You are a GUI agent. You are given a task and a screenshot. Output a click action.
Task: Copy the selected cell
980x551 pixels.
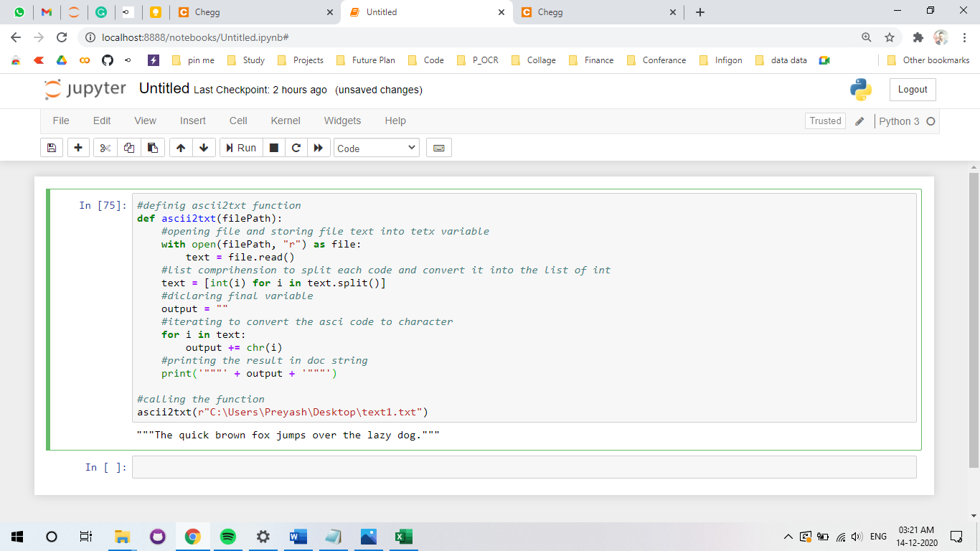tap(129, 148)
